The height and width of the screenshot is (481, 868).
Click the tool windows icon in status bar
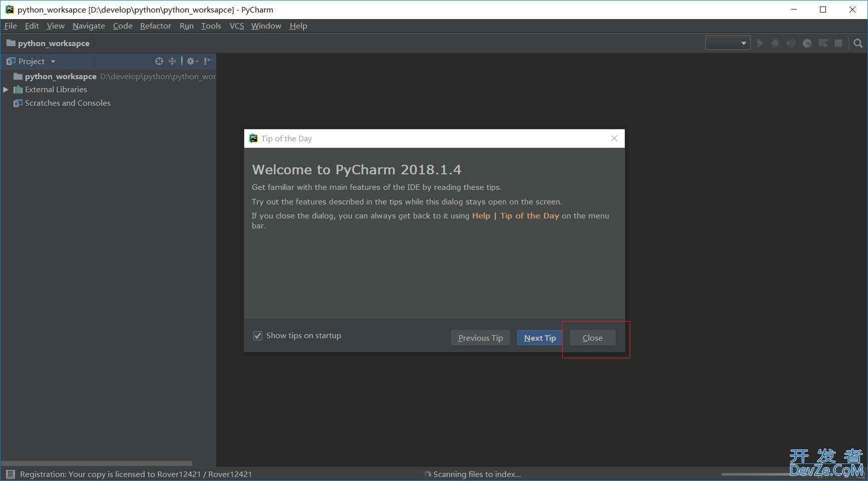[x=11, y=474]
